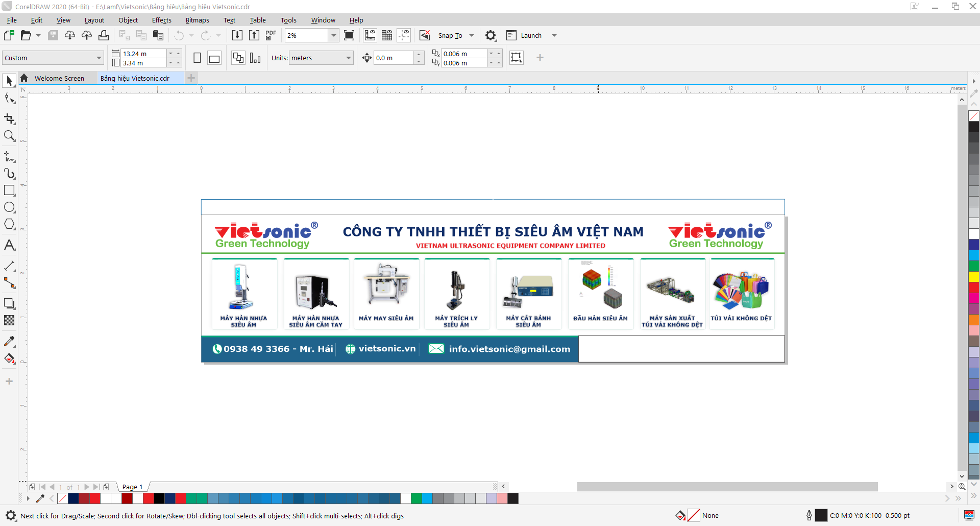Set page orientation to Landscape
The height and width of the screenshot is (526, 980).
pos(214,58)
